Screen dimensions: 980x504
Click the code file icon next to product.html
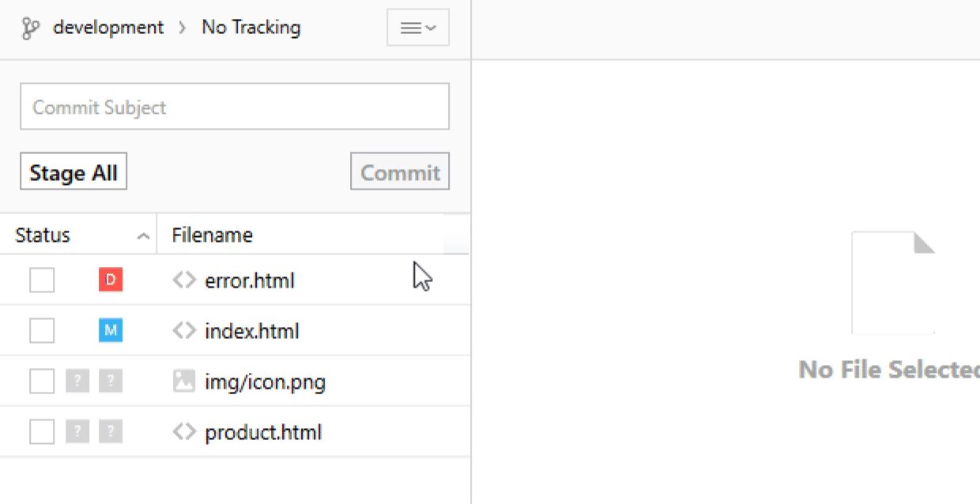point(184,432)
